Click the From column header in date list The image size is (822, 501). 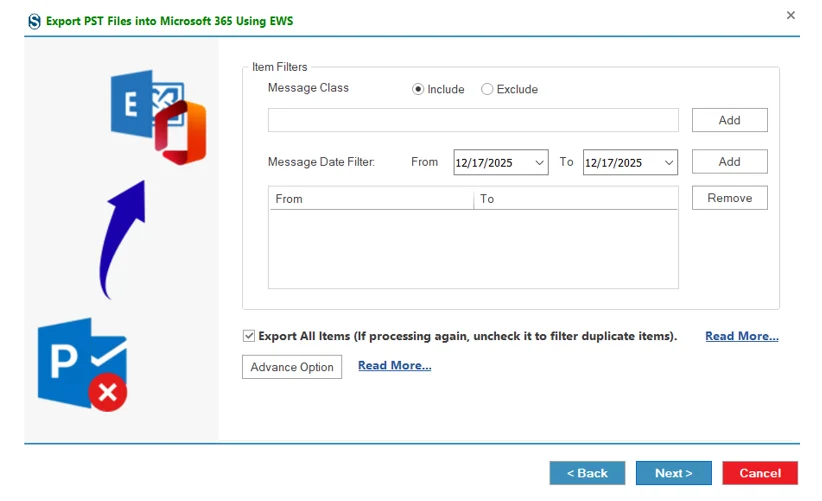coord(371,199)
